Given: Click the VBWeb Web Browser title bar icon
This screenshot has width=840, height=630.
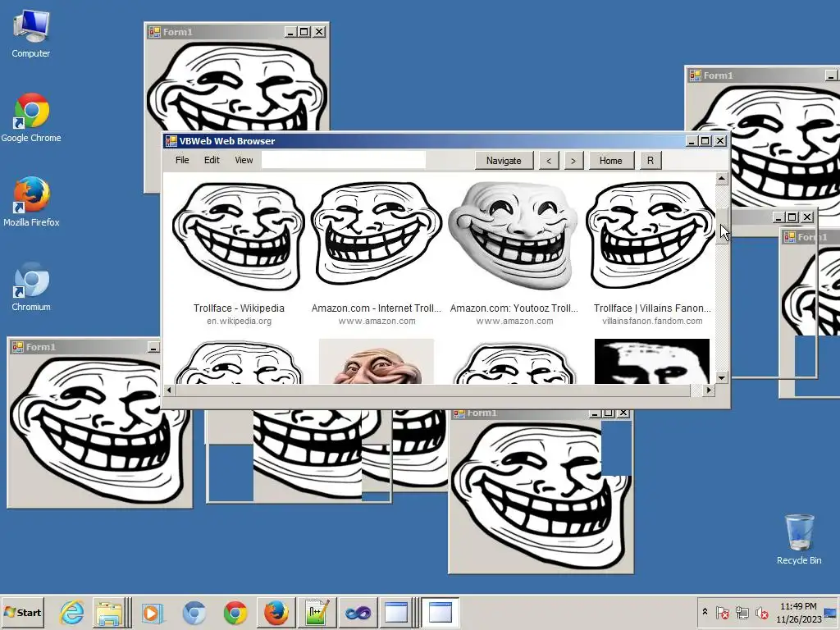Looking at the screenshot, I should (x=171, y=141).
